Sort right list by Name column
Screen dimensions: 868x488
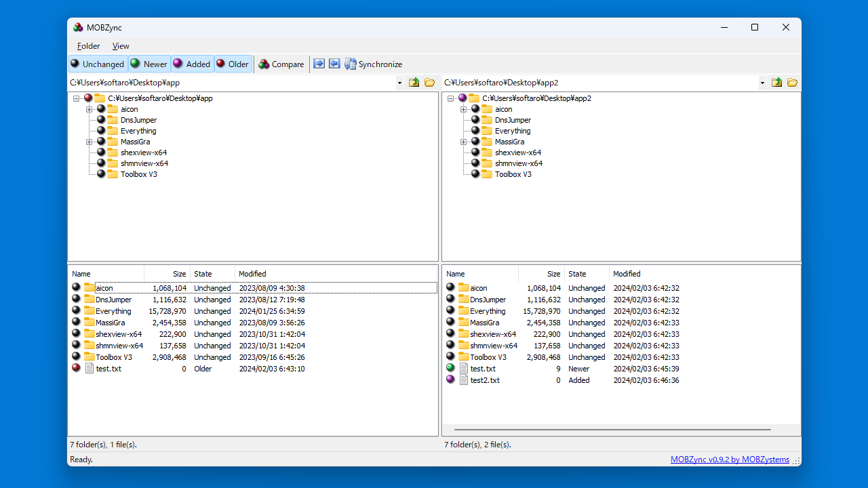coord(480,274)
